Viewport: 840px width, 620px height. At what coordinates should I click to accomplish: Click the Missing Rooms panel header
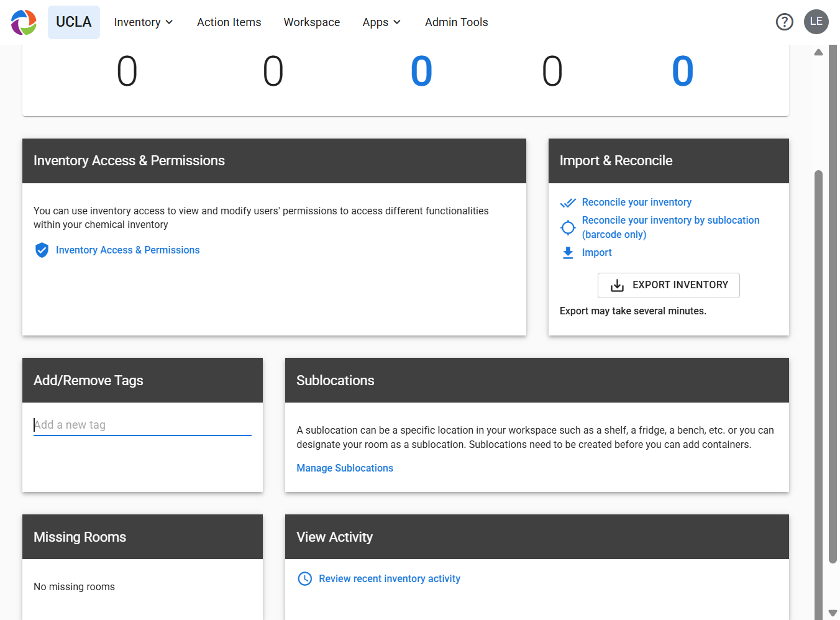tap(142, 537)
